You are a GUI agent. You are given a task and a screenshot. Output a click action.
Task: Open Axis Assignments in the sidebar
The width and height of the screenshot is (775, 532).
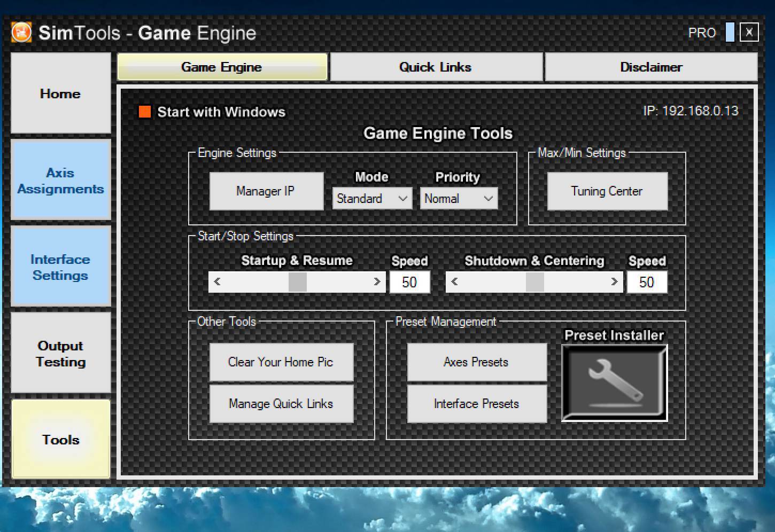coord(60,180)
